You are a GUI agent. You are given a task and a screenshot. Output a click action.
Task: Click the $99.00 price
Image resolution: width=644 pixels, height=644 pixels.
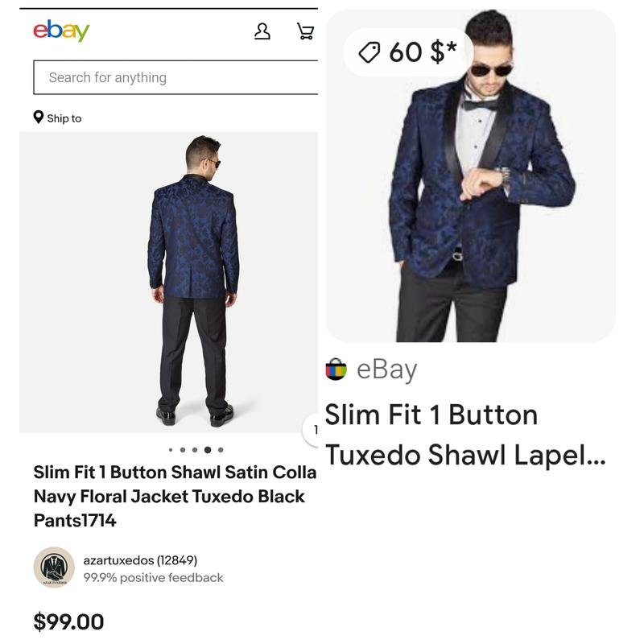click(68, 621)
